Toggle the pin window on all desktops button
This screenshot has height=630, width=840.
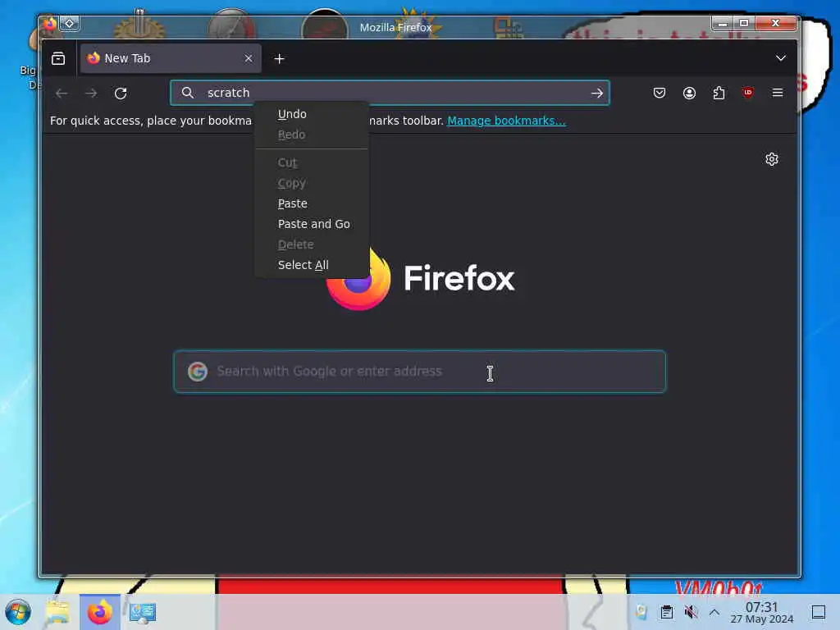70,23
